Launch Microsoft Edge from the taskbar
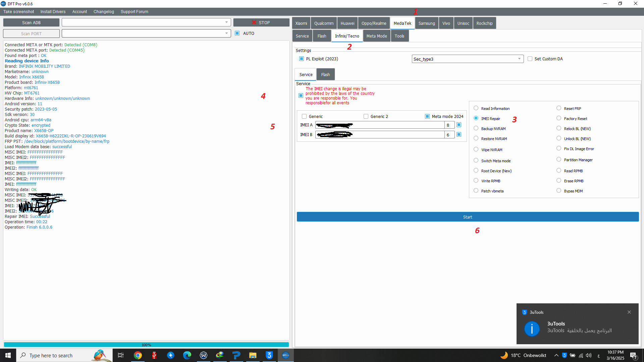Viewport: 644px width, 362px height. point(187,355)
